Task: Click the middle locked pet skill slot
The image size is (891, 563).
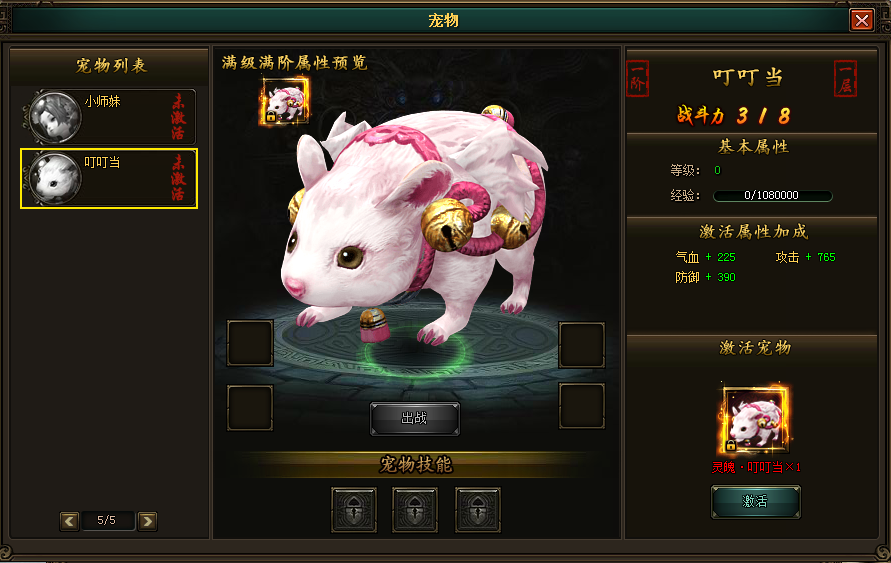Action: pos(415,510)
